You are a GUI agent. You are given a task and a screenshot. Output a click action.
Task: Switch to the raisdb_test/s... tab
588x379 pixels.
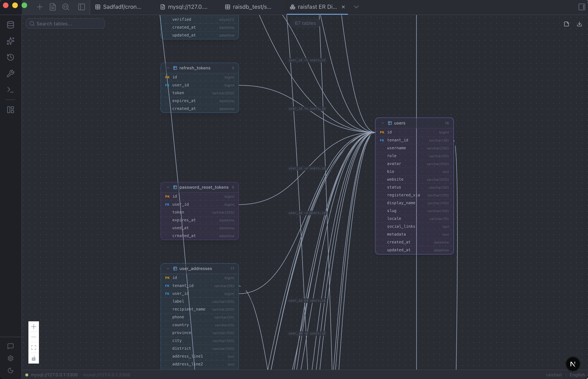click(x=249, y=7)
